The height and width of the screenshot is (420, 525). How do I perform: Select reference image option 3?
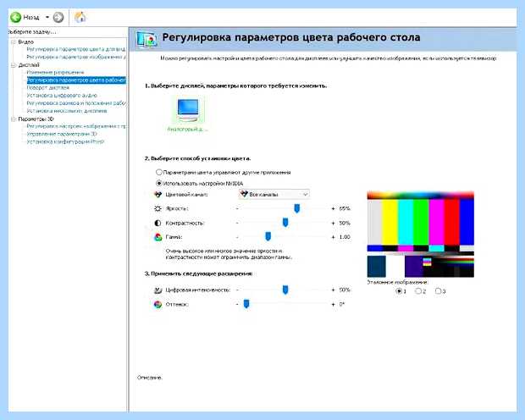pos(438,291)
